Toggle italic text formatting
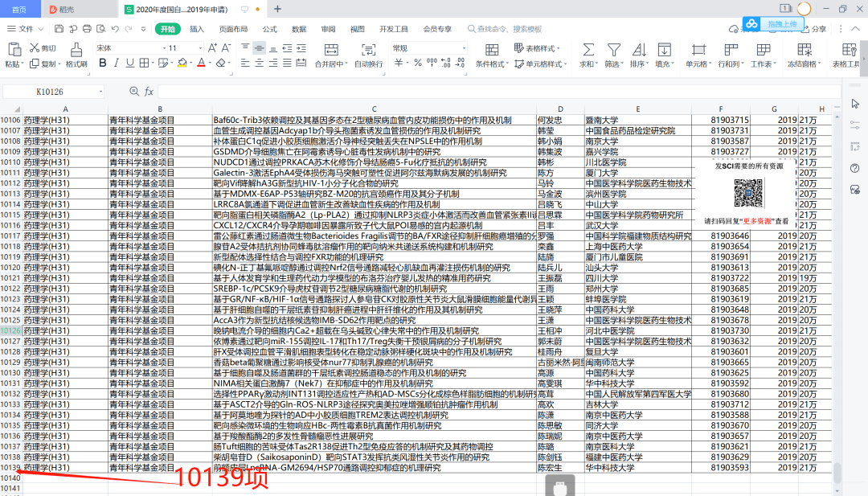The width and height of the screenshot is (868, 496). (117, 64)
